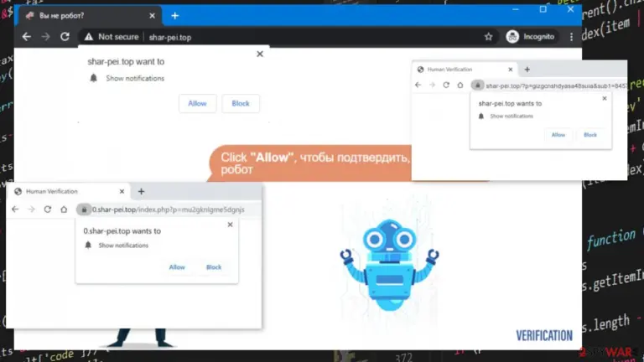This screenshot has height=362, width=644.
Task: Bookmark page with the star icon
Action: (488, 37)
